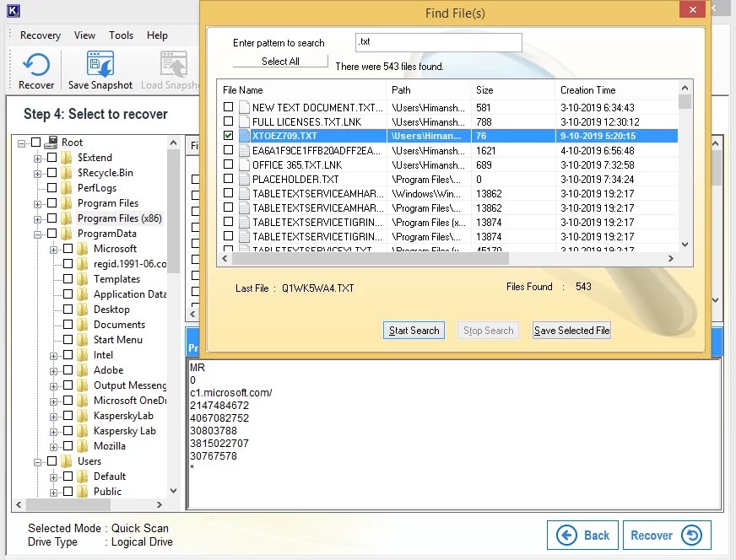
Task: Click the text file icon beside XTOEZ709.TXT
Action: (x=245, y=135)
